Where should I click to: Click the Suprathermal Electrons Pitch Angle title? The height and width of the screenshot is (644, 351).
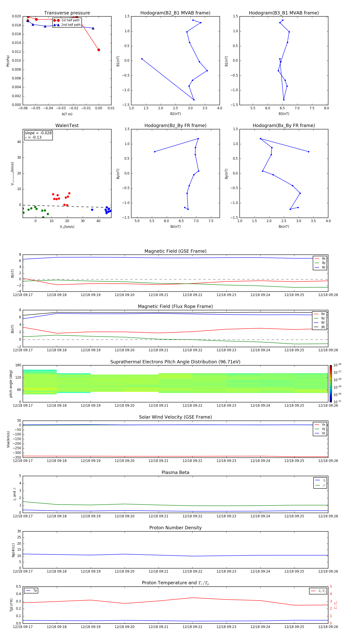175,362
